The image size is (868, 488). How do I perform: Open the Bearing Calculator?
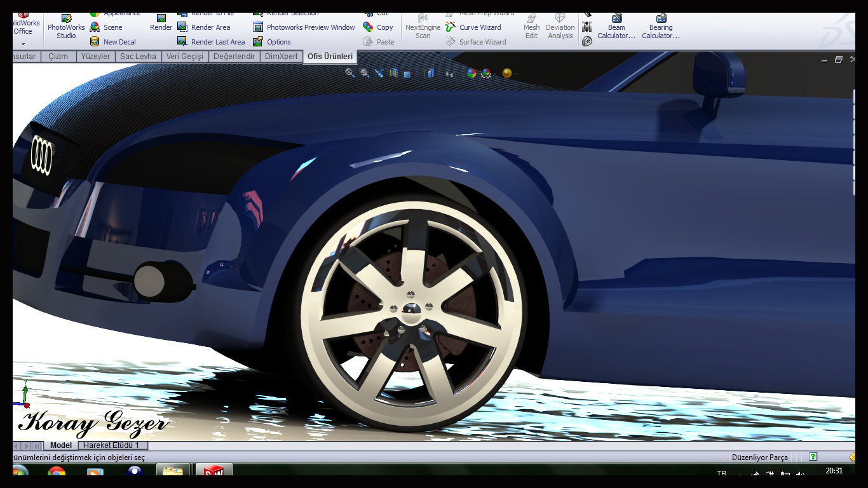tap(661, 27)
